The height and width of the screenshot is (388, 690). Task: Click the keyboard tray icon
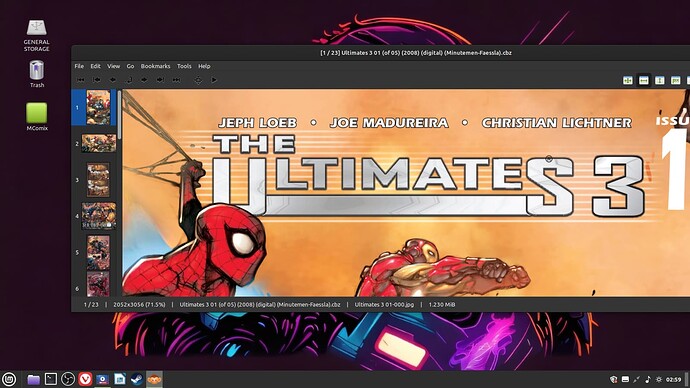(625, 379)
